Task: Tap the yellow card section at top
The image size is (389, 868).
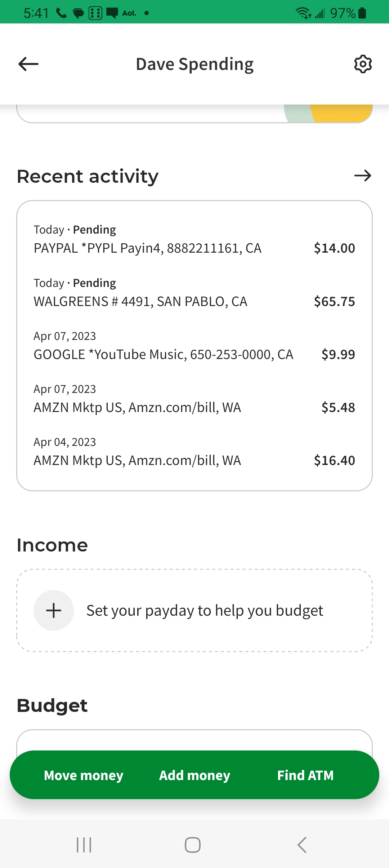Action: point(342,113)
